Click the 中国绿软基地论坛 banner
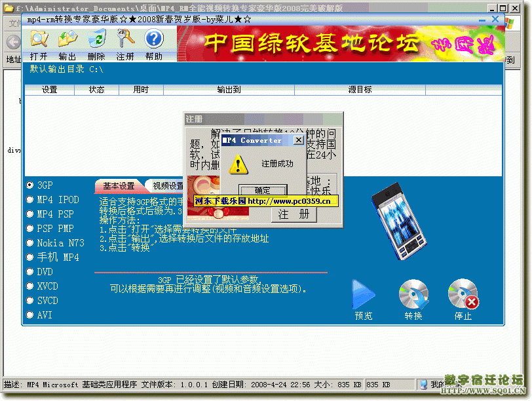This screenshot has width=532, height=401. (341, 44)
